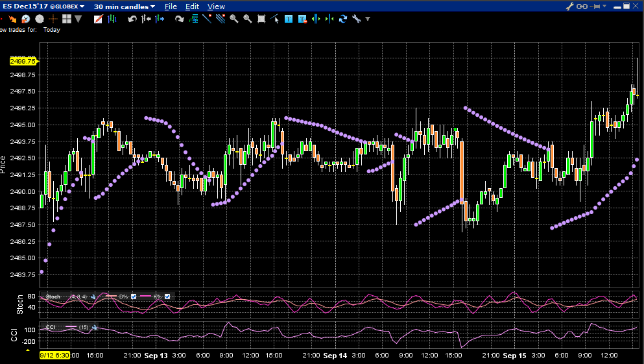
Task: Click the undo curved arrow icon
Action: click(x=132, y=19)
